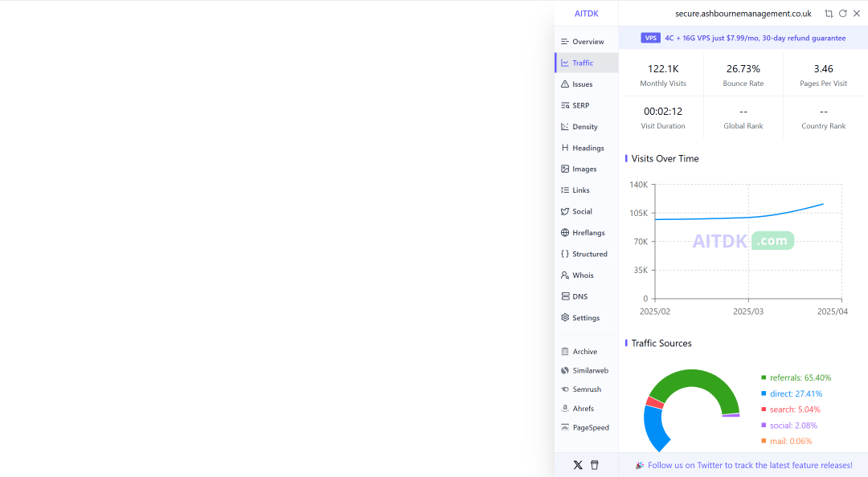The width and height of the screenshot is (868, 477).
Task: Click the trash bin icon at bottom
Action: pyautogui.click(x=595, y=465)
